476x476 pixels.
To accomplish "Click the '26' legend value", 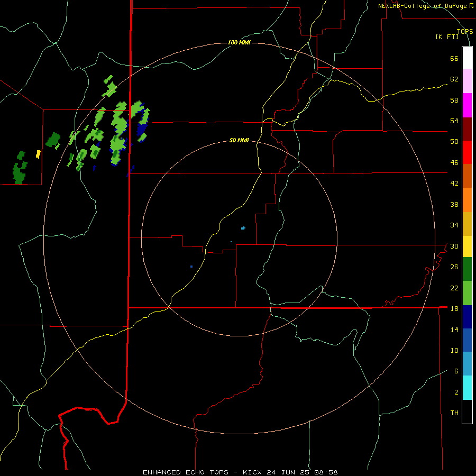I will 454,267.
